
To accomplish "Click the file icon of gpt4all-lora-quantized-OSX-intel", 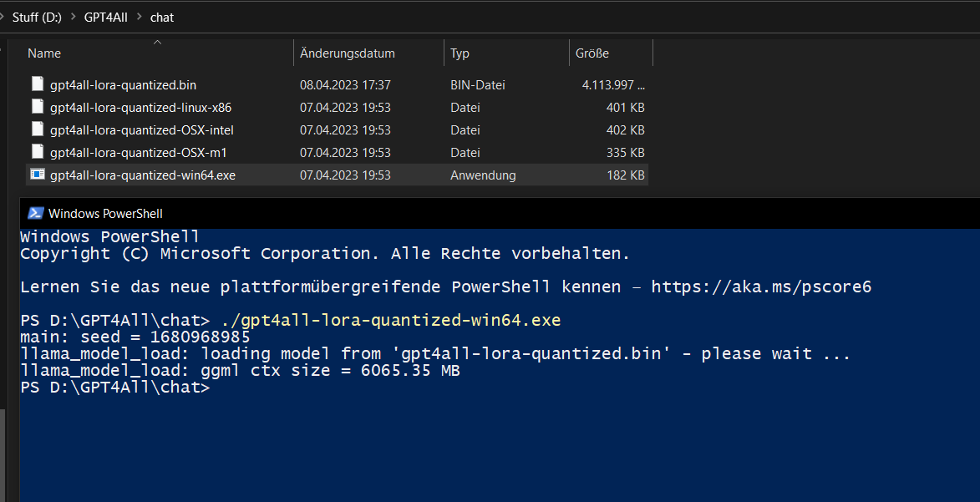I will click(x=37, y=129).
